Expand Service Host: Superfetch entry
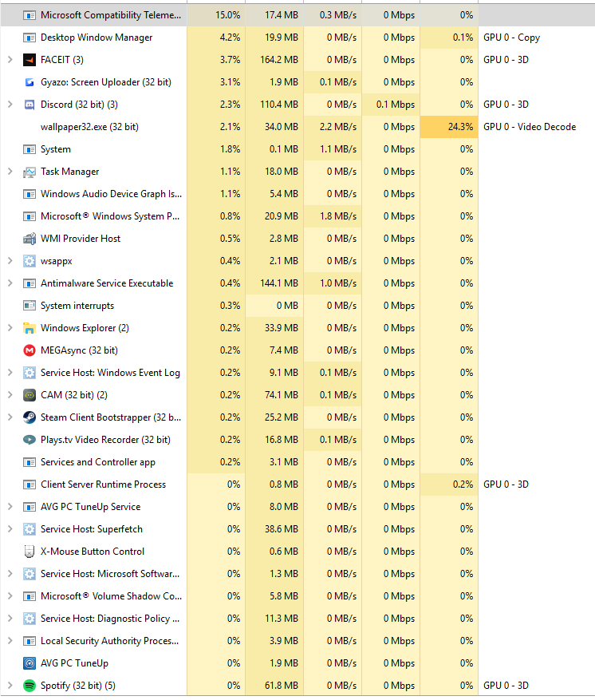 pos(10,529)
